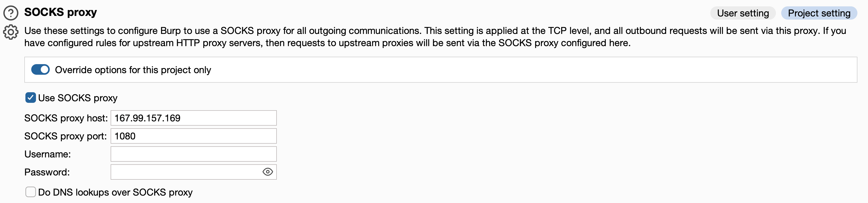This screenshot has width=868, height=203.
Task: Click the 'Password:' label text
Action: tap(47, 172)
